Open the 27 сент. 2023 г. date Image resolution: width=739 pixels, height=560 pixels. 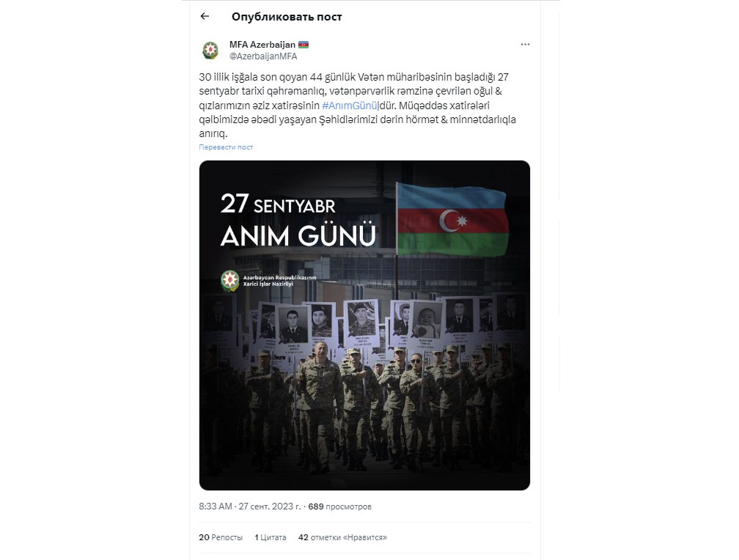pyautogui.click(x=270, y=506)
